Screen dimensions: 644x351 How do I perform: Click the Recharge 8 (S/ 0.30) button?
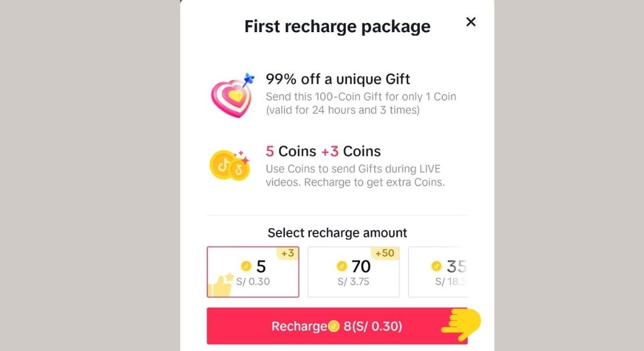[x=337, y=326]
